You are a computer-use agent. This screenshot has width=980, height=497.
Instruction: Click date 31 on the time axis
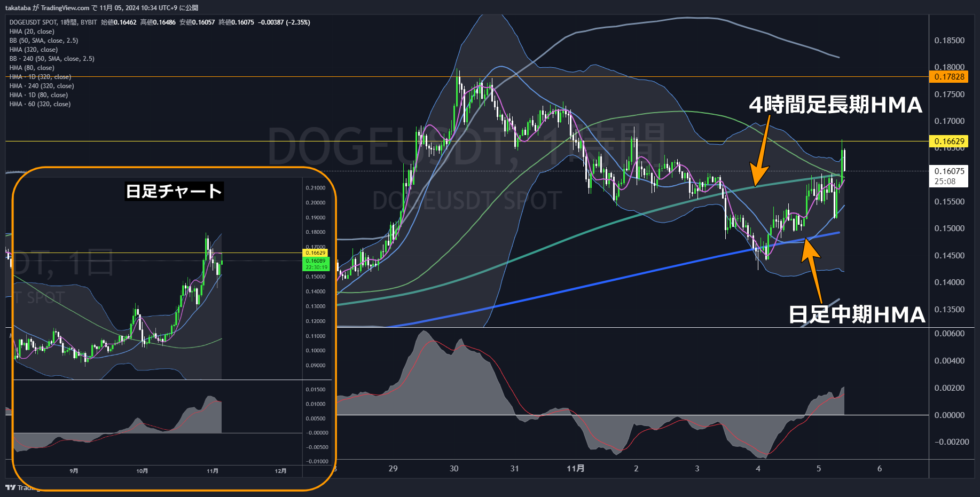point(515,469)
